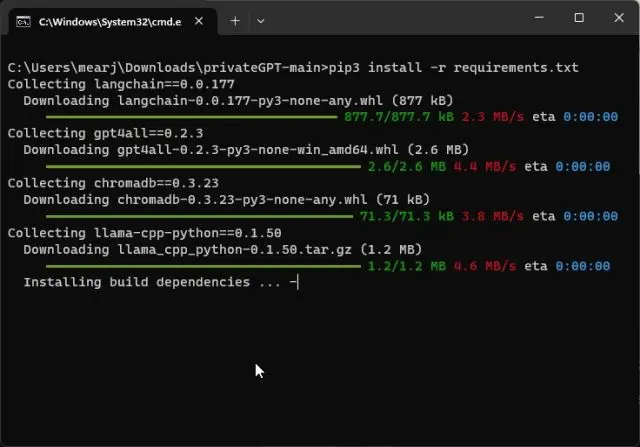Click the 3.8 MB/s speed value
The height and width of the screenshot is (447, 640).
coord(493,216)
